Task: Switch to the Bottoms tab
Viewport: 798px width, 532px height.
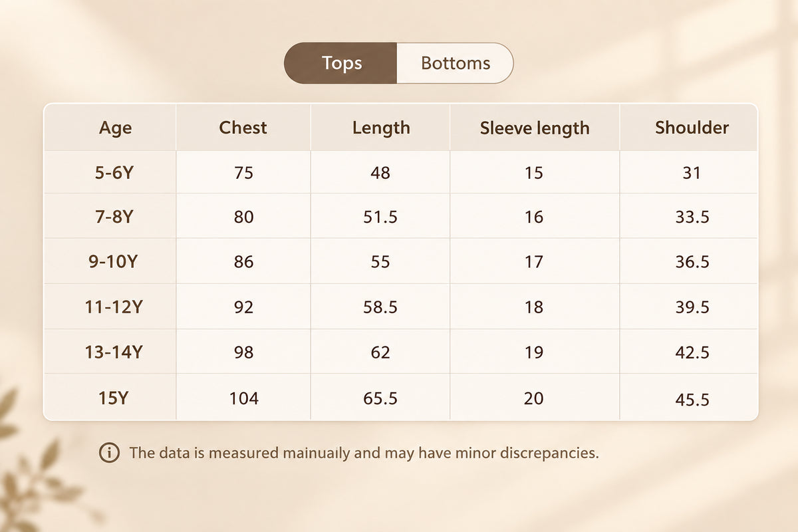Action: 456,63
